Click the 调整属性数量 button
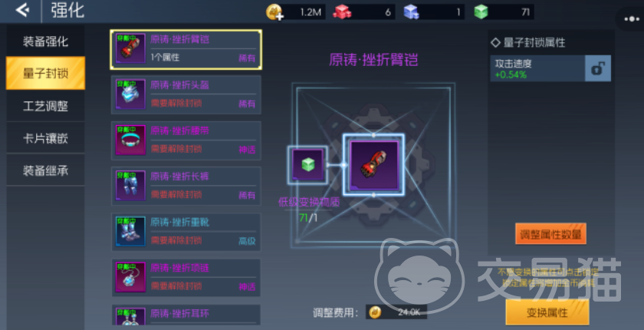This screenshot has width=644, height=330. 550,234
